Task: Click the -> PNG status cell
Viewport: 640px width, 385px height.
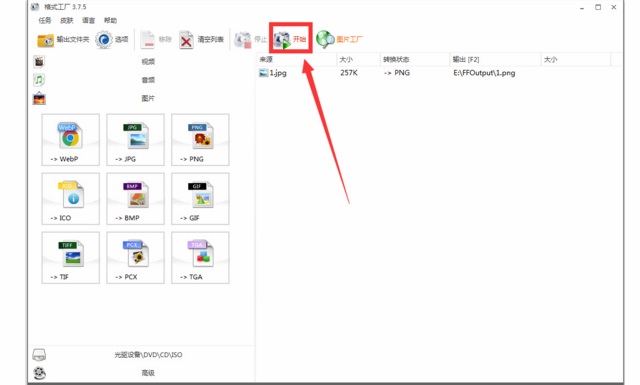Action: point(397,73)
